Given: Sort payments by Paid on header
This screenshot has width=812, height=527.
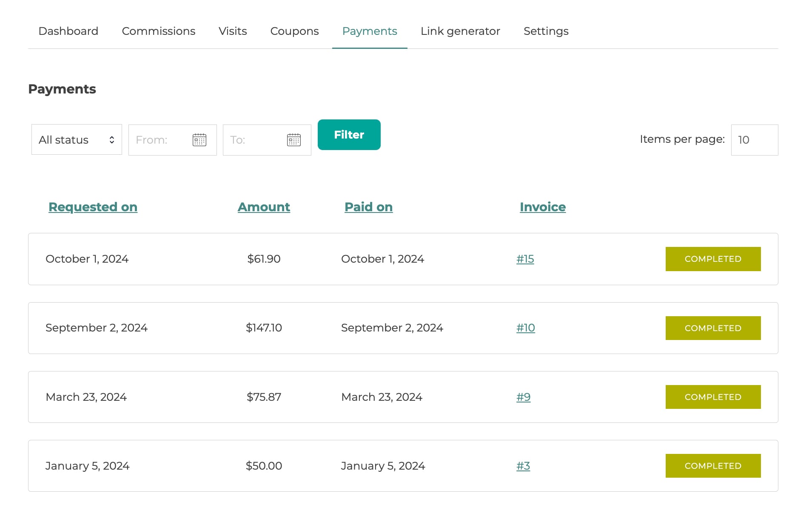Looking at the screenshot, I should pos(368,207).
